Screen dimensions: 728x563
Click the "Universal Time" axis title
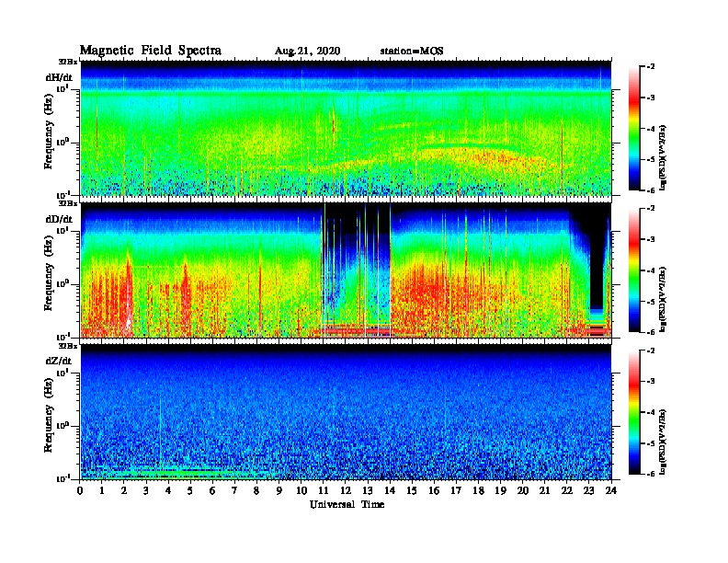[x=347, y=504]
